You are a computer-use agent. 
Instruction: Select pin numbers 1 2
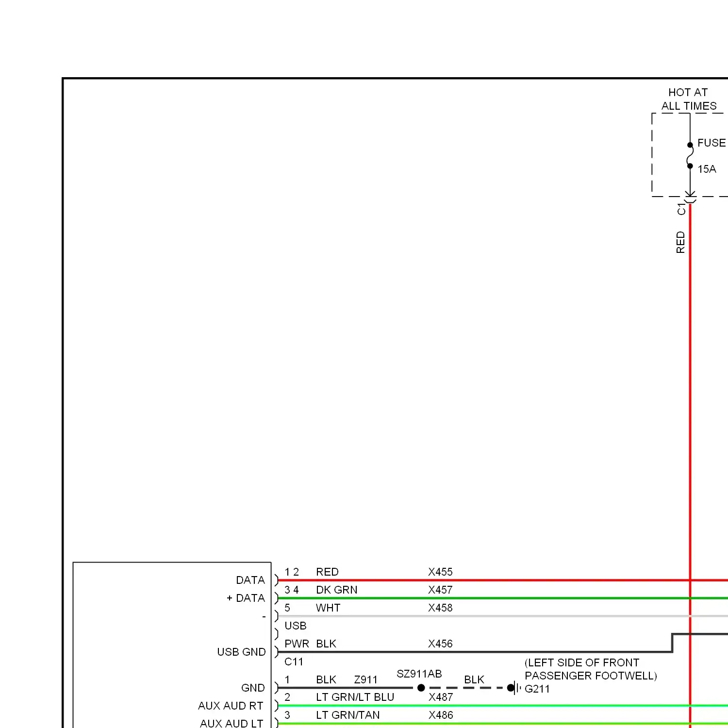pos(292,572)
